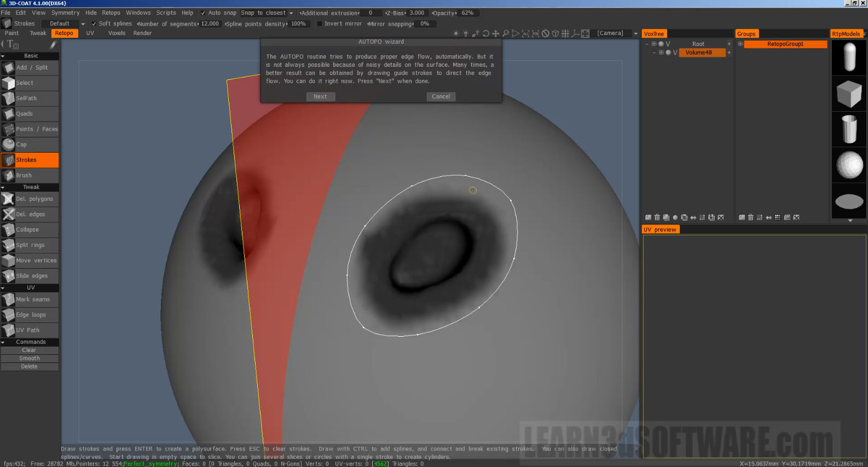The image size is (868, 467).
Task: Open the Scripts menu
Action: tap(166, 13)
